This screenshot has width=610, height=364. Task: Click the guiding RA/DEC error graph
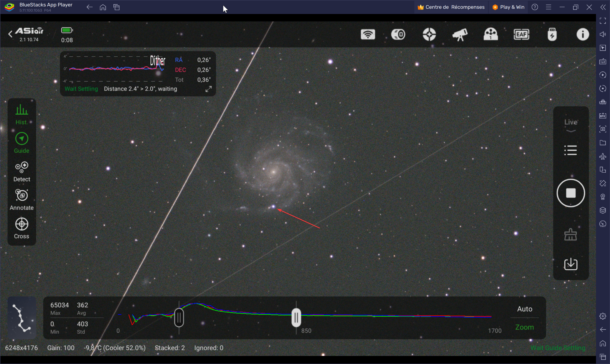114,68
